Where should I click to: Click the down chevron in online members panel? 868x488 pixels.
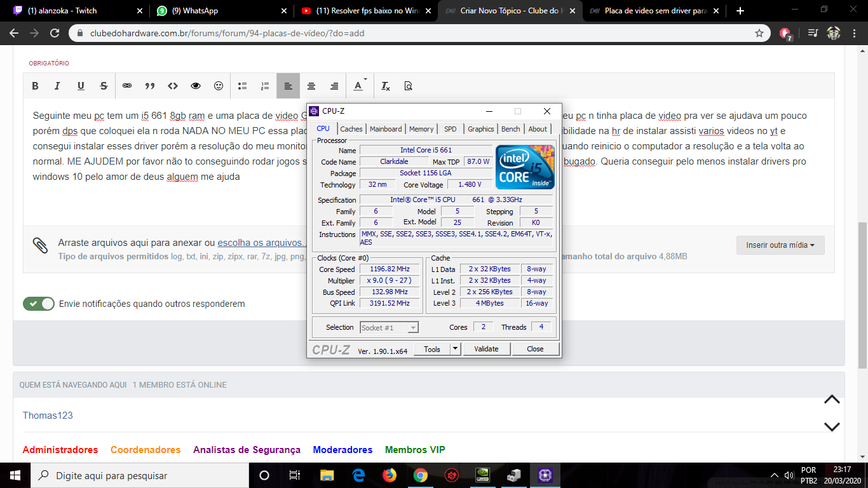coord(832,428)
